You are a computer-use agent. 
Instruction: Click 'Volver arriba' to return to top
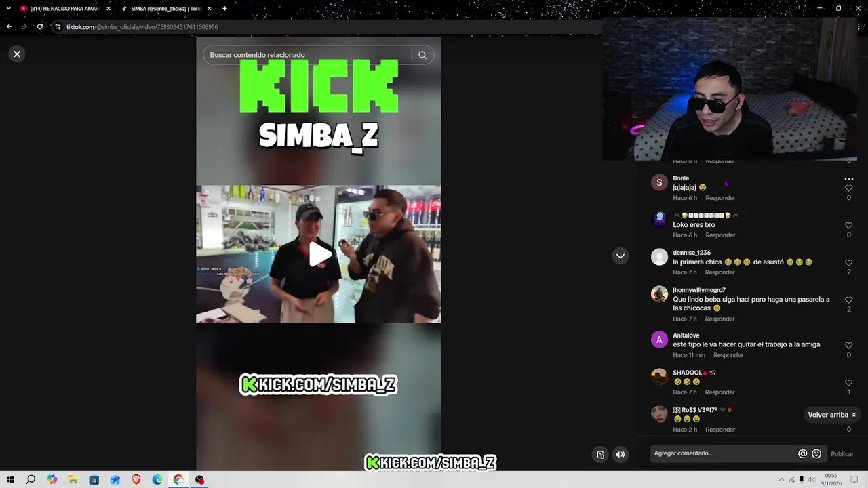831,415
